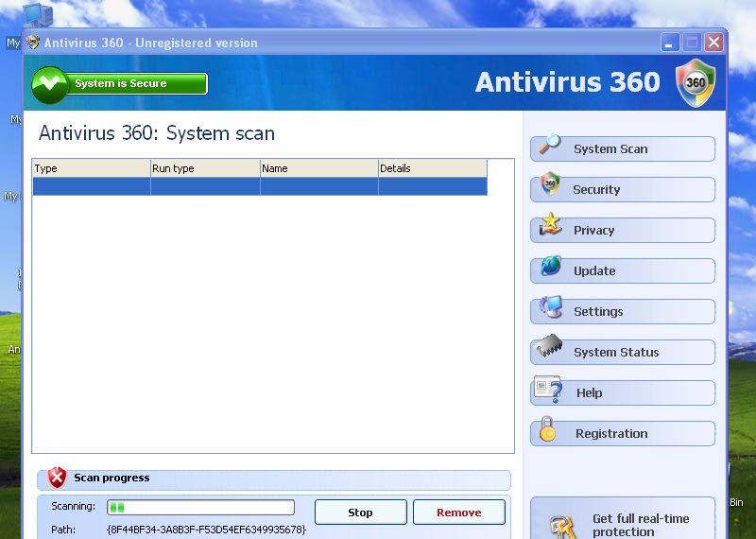Click the Settings monitor icon
The width and height of the screenshot is (756, 539).
click(550, 308)
